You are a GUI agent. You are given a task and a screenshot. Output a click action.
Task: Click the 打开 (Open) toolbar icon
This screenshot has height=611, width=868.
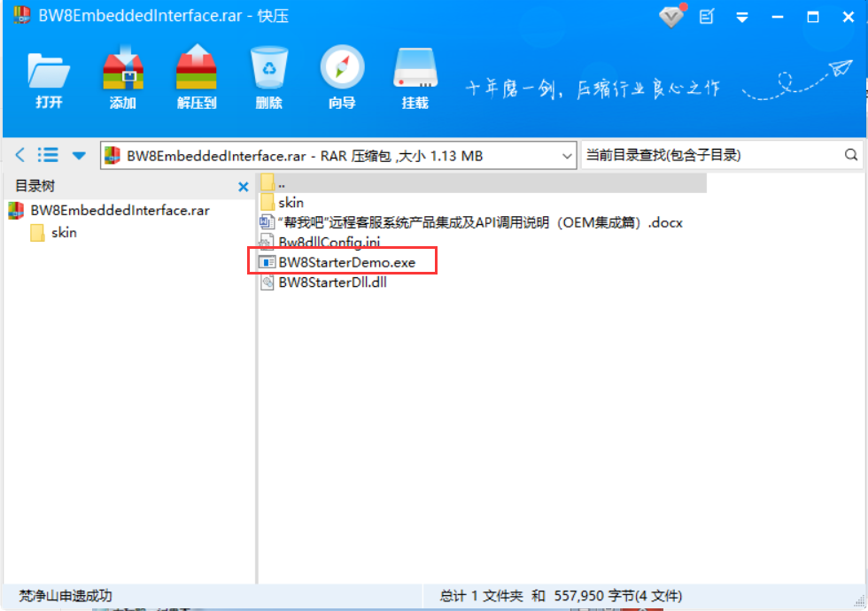tap(49, 77)
